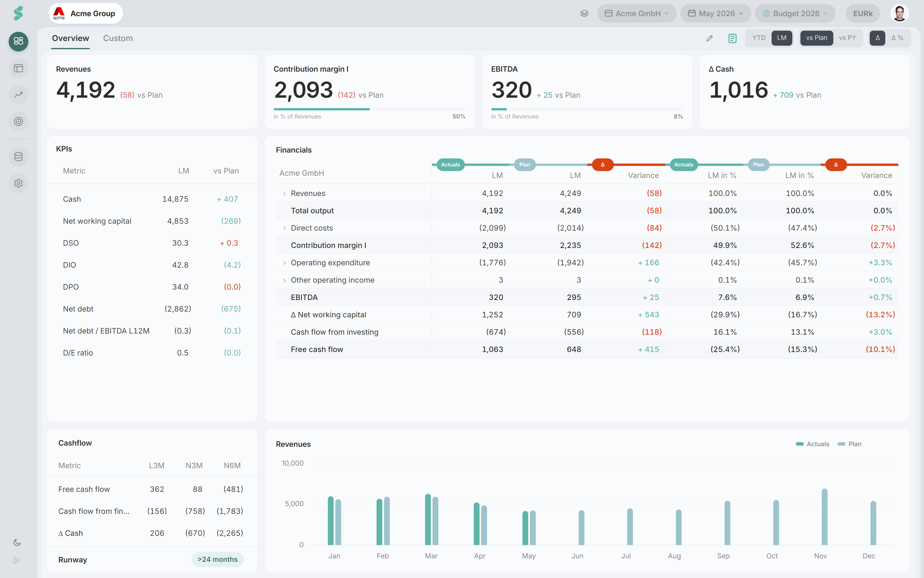924x578 pixels.
Task: Open the May 2026 date dropdown
Action: point(715,13)
